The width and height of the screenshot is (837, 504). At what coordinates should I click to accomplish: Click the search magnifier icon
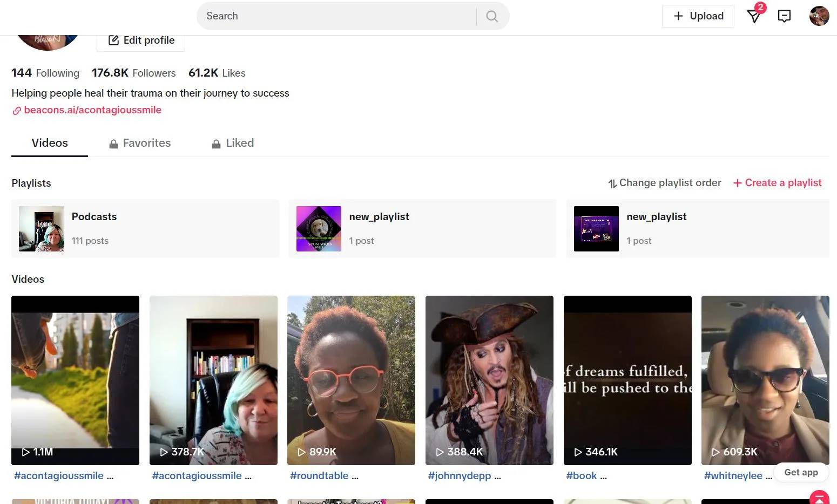pos(492,16)
